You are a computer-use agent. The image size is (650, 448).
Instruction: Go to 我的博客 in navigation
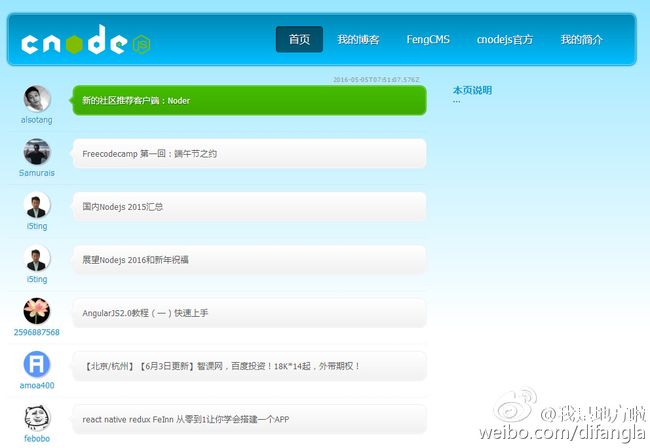coord(358,39)
